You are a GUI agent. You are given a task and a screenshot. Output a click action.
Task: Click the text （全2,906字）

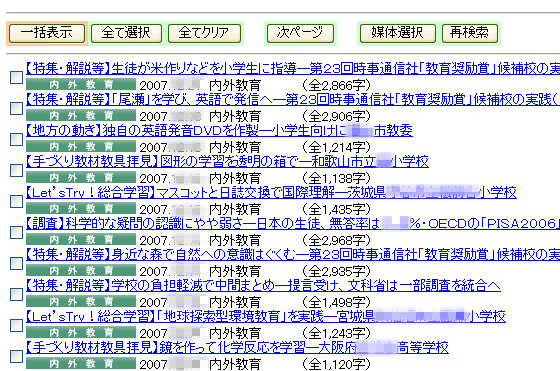[336, 116]
